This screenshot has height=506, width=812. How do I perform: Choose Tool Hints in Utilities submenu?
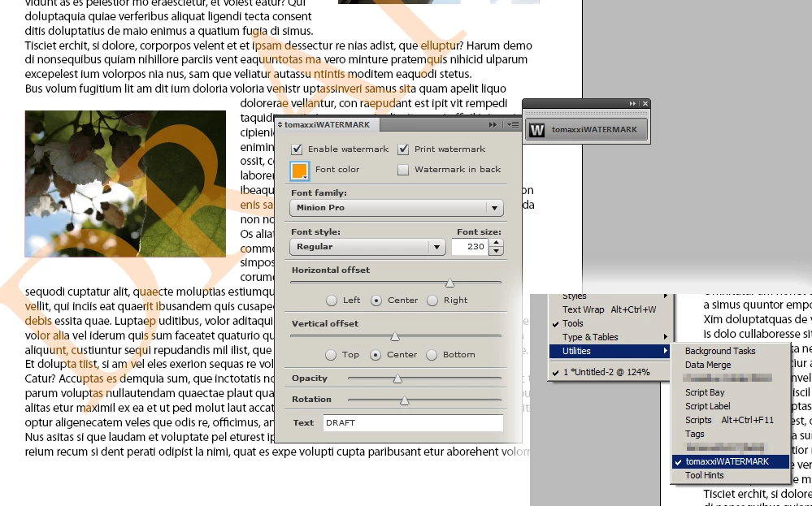coord(731,475)
